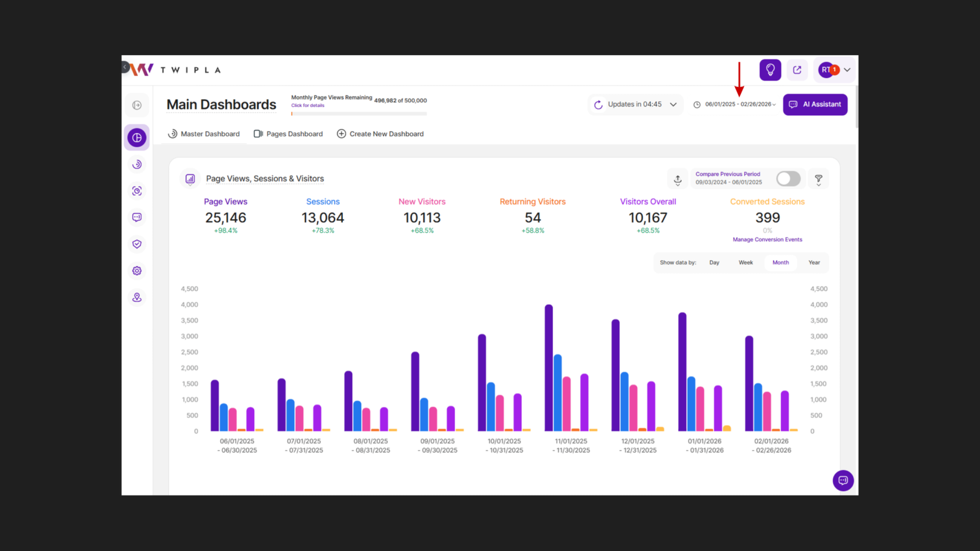Open the feedback chat icon in the sidebar
This screenshot has width=980, height=551.
(x=137, y=217)
